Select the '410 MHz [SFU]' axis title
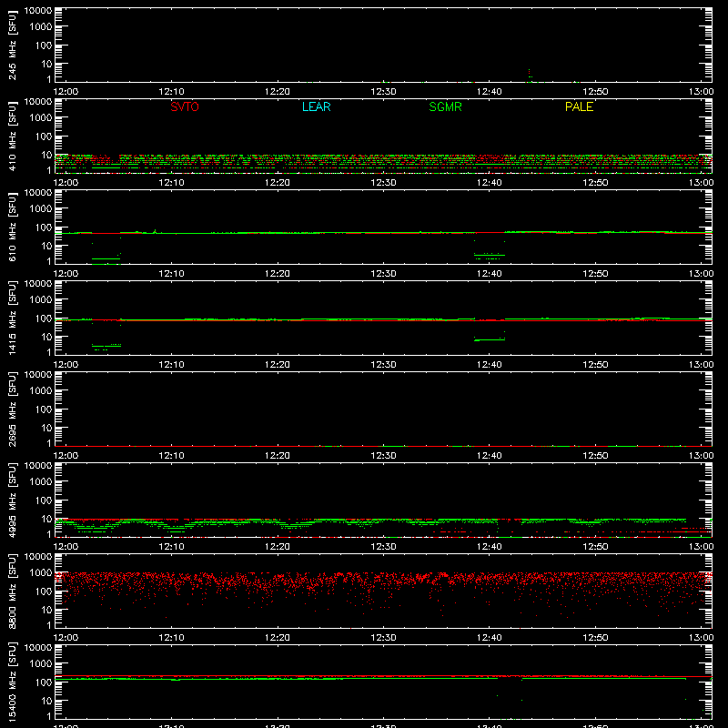This screenshot has width=728, height=728. pos(13,136)
